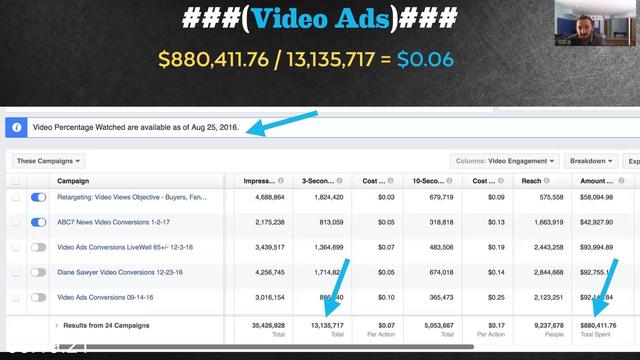This screenshot has width=640, height=360.
Task: Open Retargeting: Video Views Objective campaign link
Action: point(132,197)
